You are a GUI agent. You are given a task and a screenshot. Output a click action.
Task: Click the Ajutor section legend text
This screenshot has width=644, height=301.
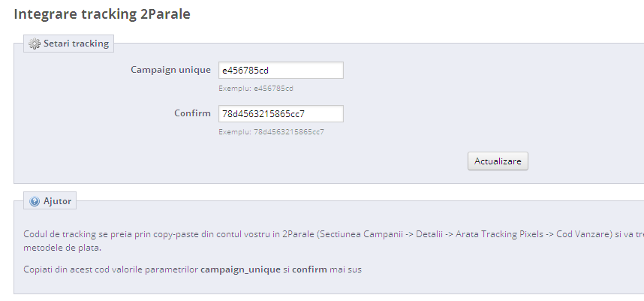point(57,202)
